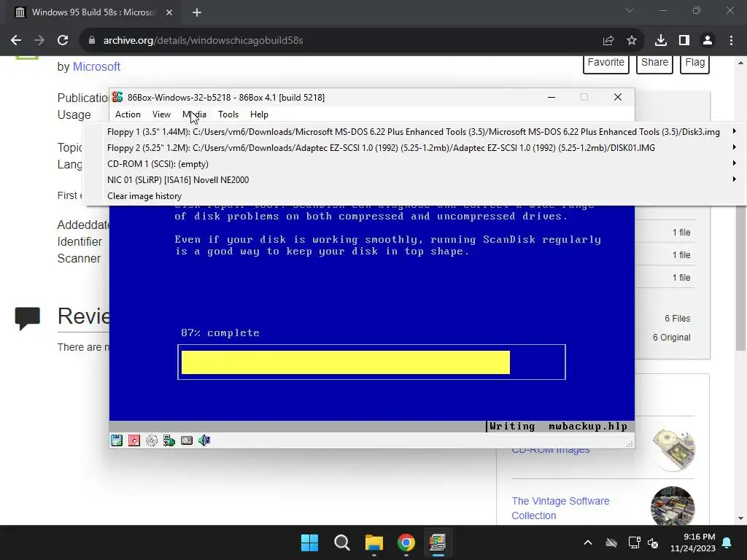747x560 pixels.
Task: Click the 86Box title bar app icon
Action: pyautogui.click(x=117, y=97)
